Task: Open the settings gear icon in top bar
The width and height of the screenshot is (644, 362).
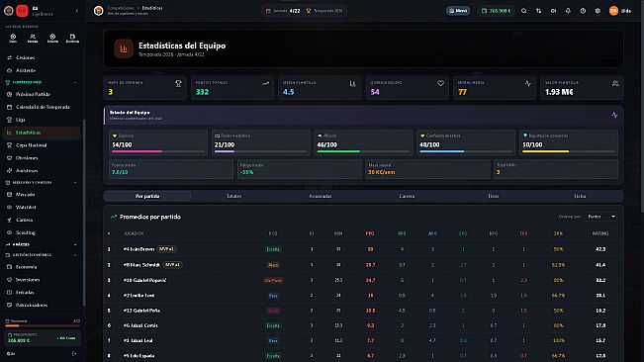Action: [598, 11]
